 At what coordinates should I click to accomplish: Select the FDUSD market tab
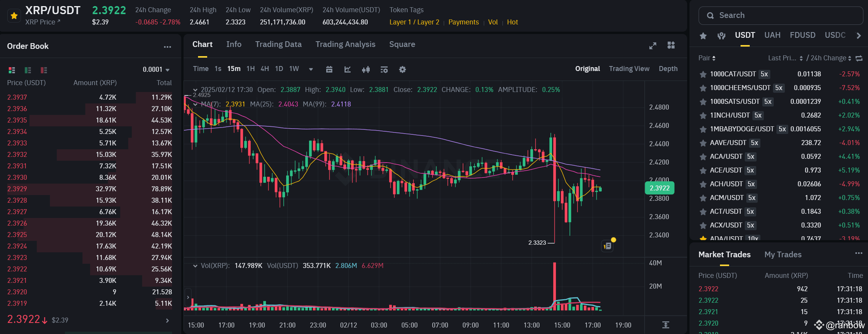(803, 35)
